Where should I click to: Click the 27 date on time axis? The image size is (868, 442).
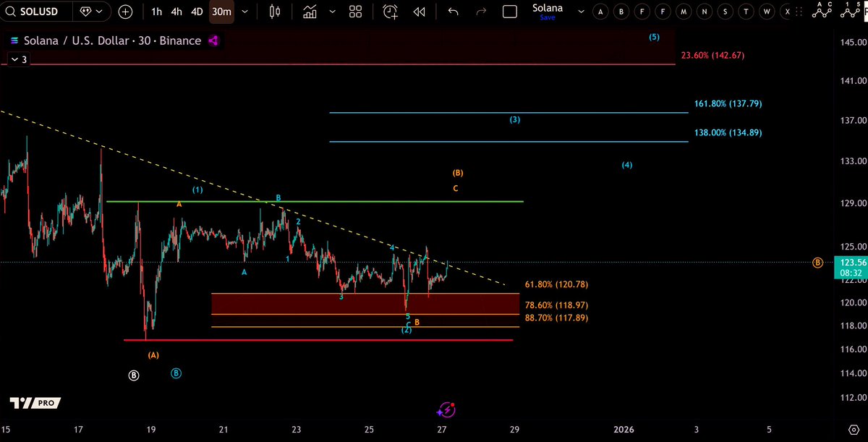coord(442,429)
